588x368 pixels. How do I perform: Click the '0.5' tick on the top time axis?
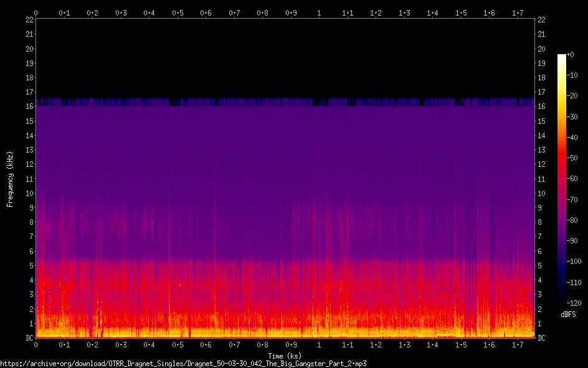tap(178, 12)
